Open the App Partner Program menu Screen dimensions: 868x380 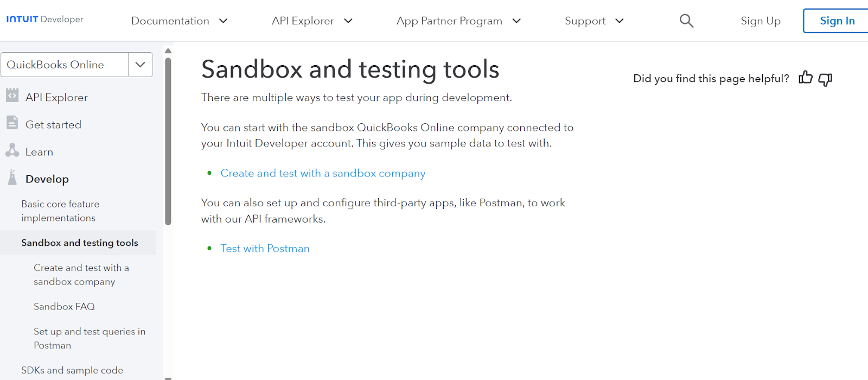pyautogui.click(x=458, y=21)
